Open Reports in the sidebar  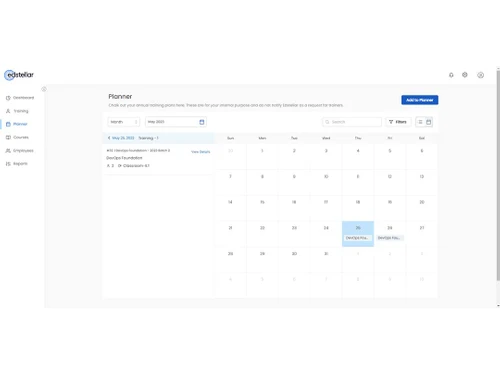(x=17, y=164)
